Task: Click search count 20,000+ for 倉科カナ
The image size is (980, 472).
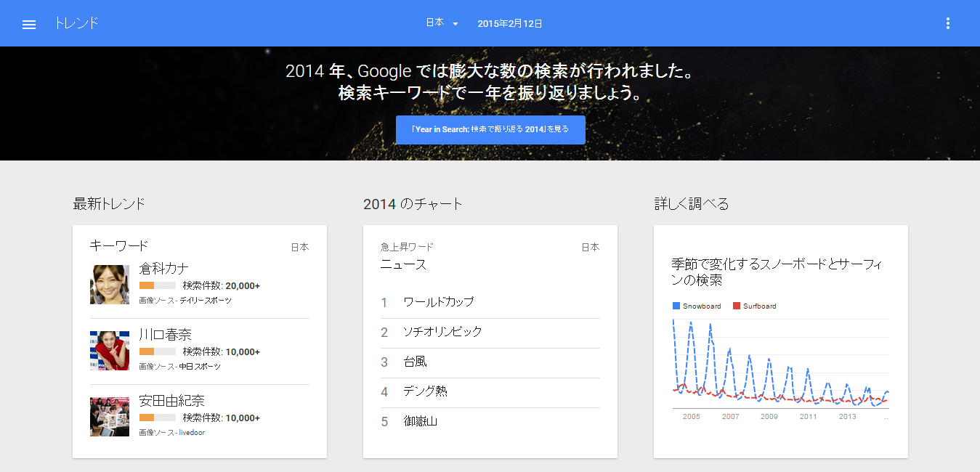Action: [x=243, y=285]
